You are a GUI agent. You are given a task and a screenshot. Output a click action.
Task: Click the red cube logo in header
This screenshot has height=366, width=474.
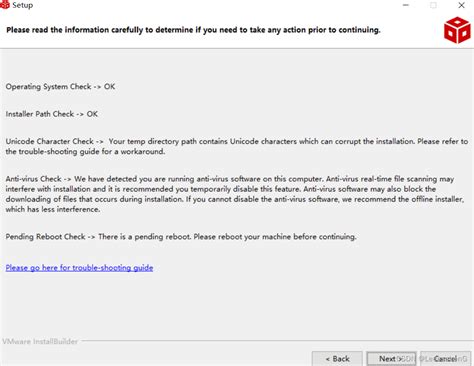[457, 31]
